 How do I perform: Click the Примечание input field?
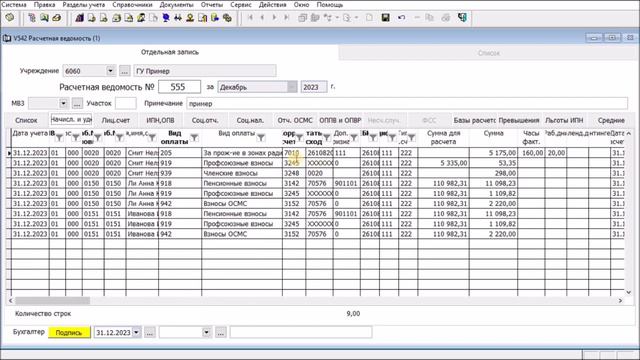[407, 103]
